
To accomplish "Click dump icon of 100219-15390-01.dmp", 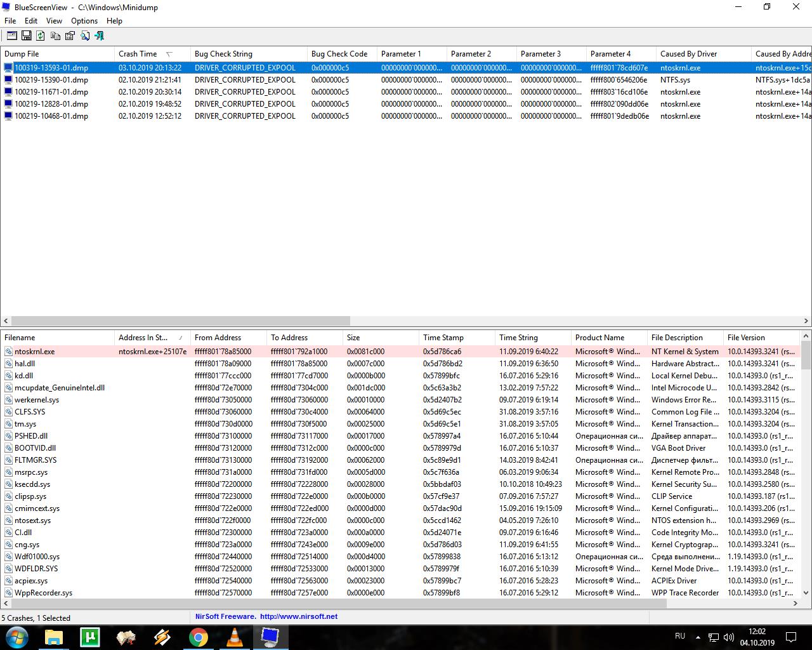I will point(8,80).
